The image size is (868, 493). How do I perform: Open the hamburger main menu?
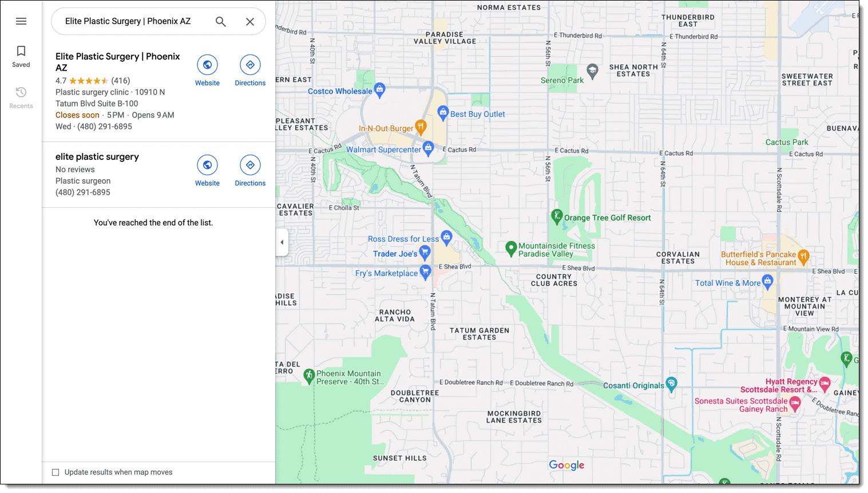21,21
